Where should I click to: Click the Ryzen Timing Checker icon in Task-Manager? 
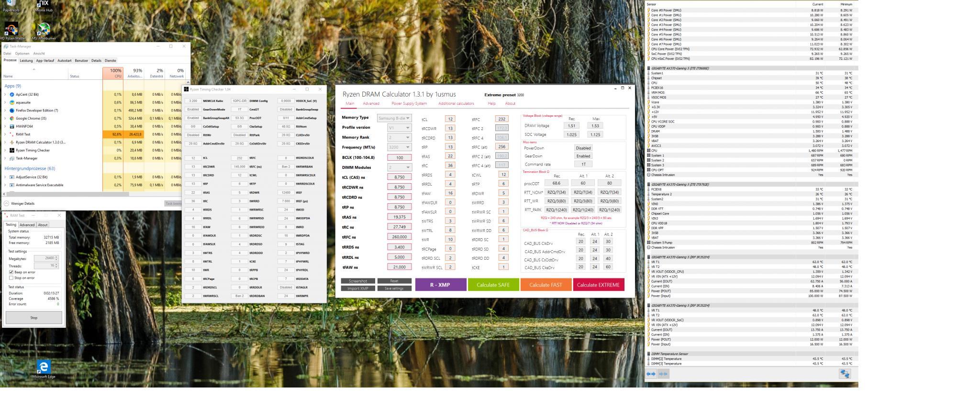point(12,150)
